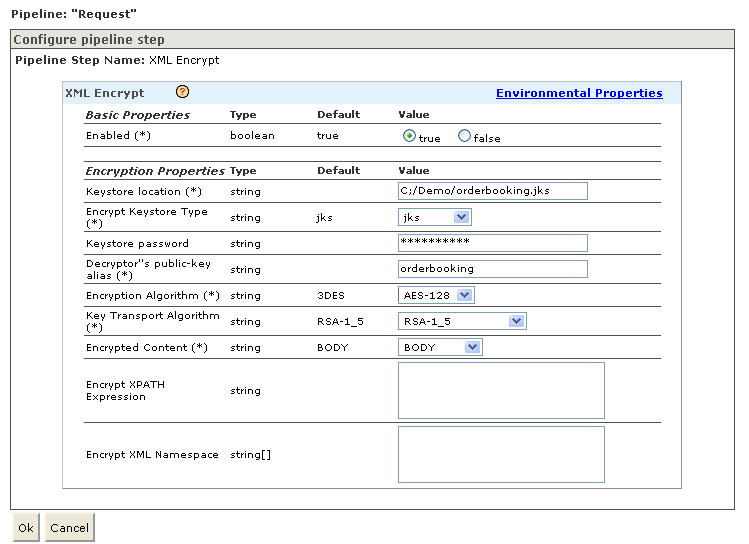
Task: Open the Encryption Algorithm AES-128 dropdown
Action: point(436,295)
